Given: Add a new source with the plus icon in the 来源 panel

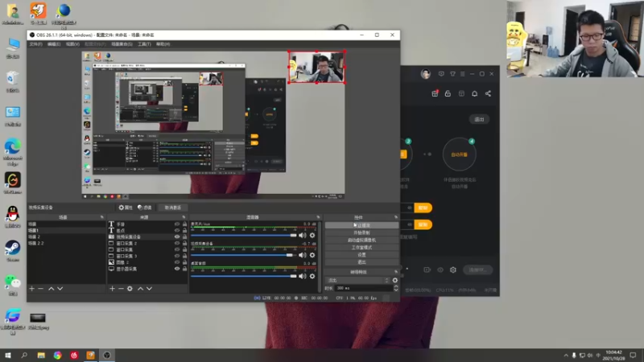Looking at the screenshot, I should (112, 289).
